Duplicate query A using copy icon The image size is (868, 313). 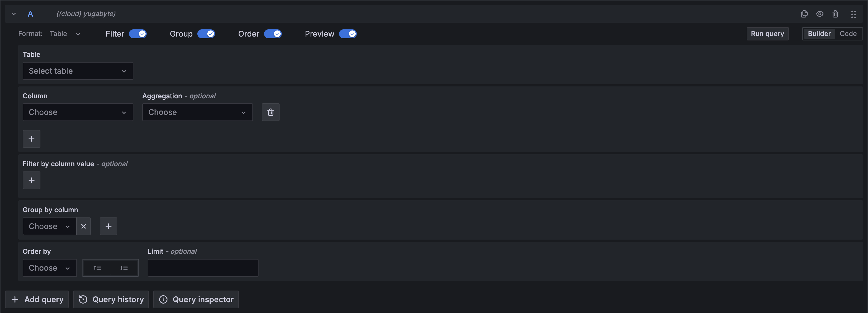pos(804,14)
